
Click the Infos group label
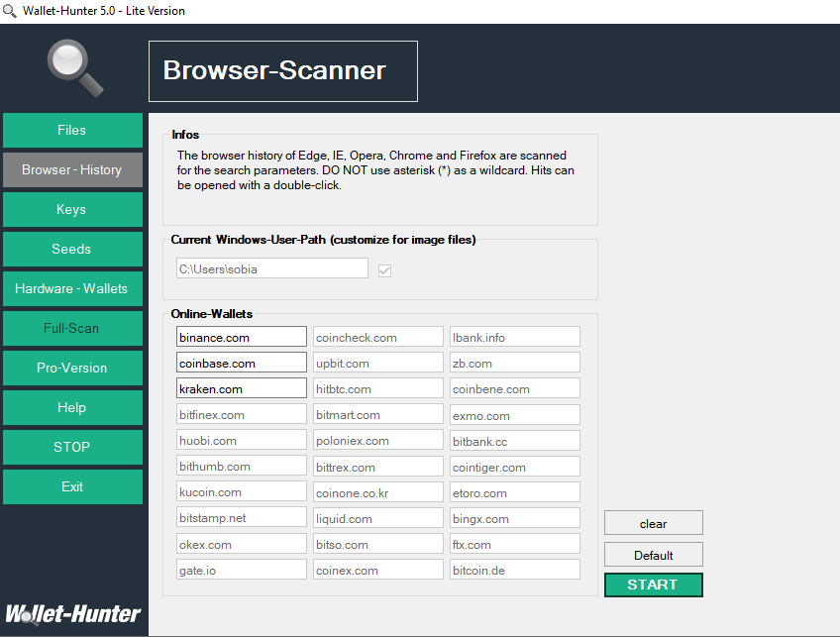tap(185, 135)
